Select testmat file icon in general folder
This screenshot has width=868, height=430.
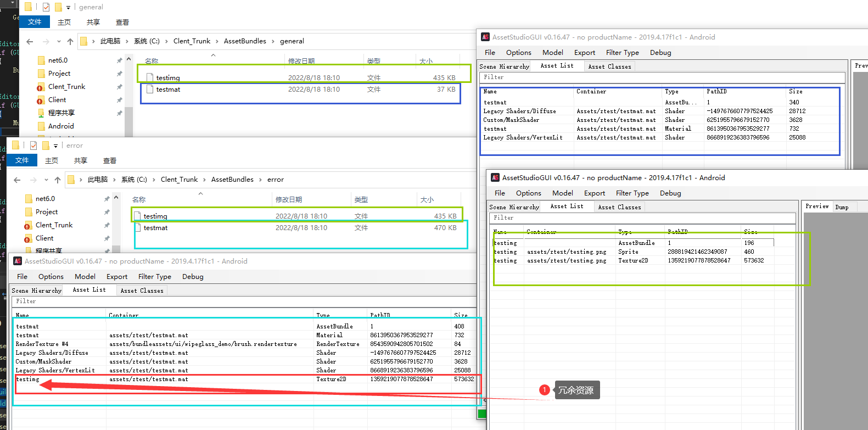pos(150,90)
